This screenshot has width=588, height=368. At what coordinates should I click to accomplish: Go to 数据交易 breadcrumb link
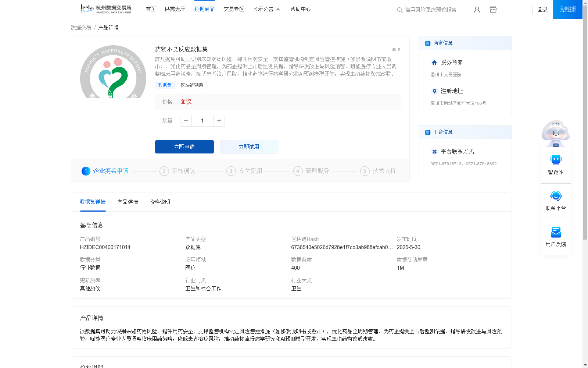(x=81, y=28)
